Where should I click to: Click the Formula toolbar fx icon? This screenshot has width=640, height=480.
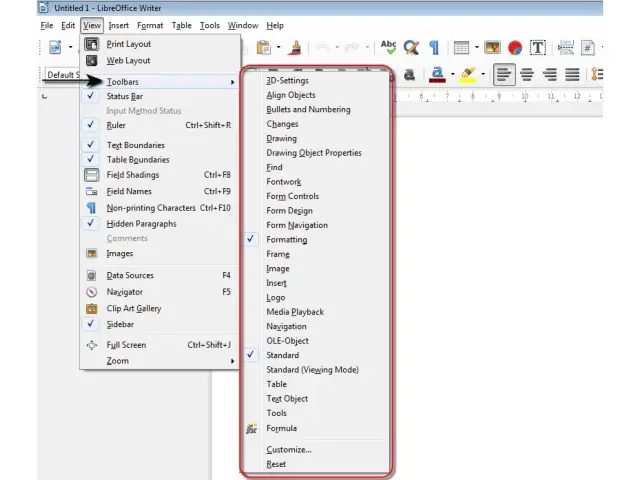pyautogui.click(x=251, y=429)
